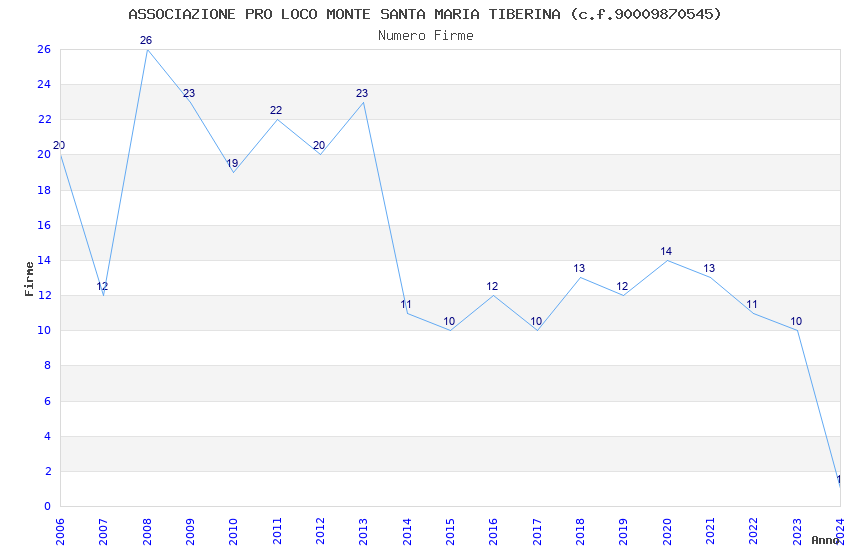
Task: Click the x-axis year label 2011
Action: coord(276,532)
